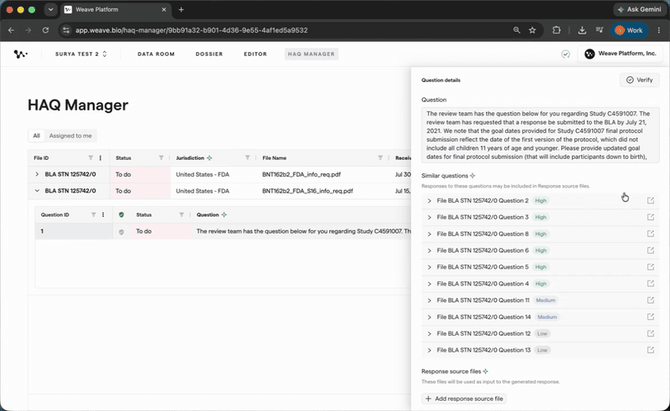Open the Weave Platform, Inc. organization menu
670x411 pixels.
[x=620, y=54]
